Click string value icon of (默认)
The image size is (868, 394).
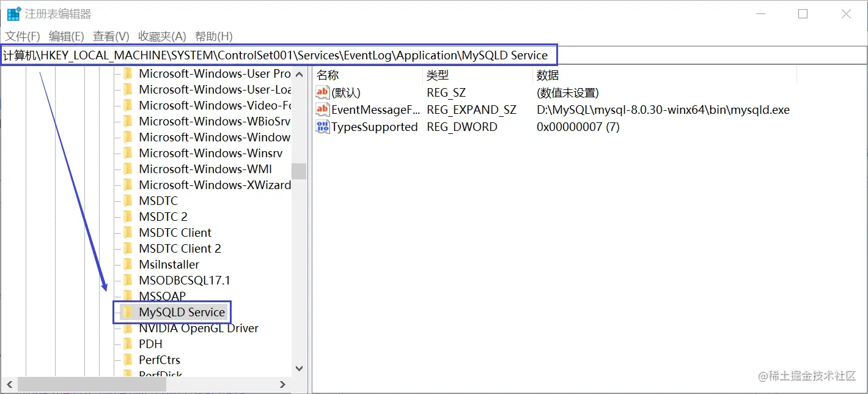click(322, 92)
